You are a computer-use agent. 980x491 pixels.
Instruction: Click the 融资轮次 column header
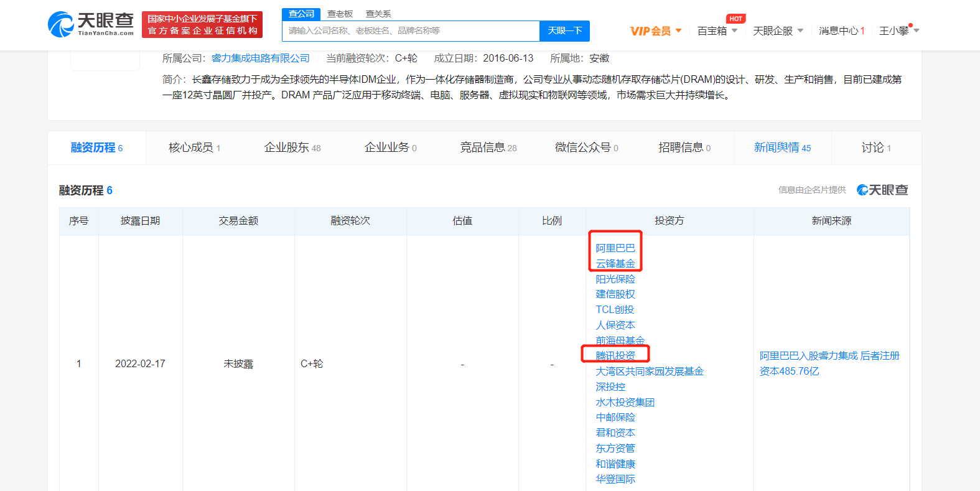click(x=350, y=221)
